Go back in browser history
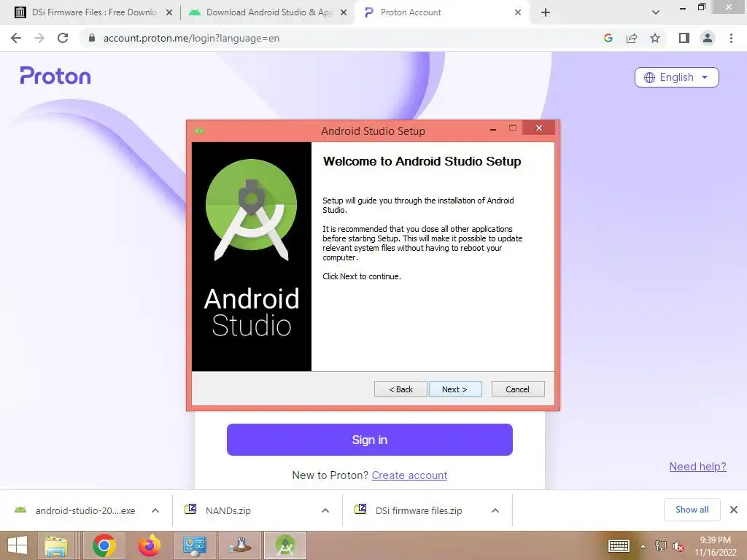The height and width of the screenshot is (560, 747). coord(16,38)
